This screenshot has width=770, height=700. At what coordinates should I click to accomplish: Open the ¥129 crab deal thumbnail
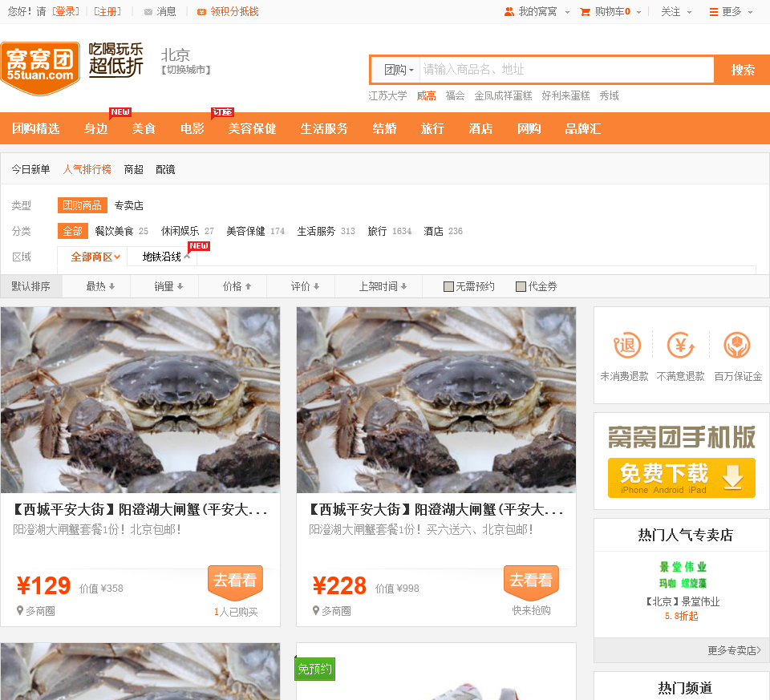click(140, 400)
